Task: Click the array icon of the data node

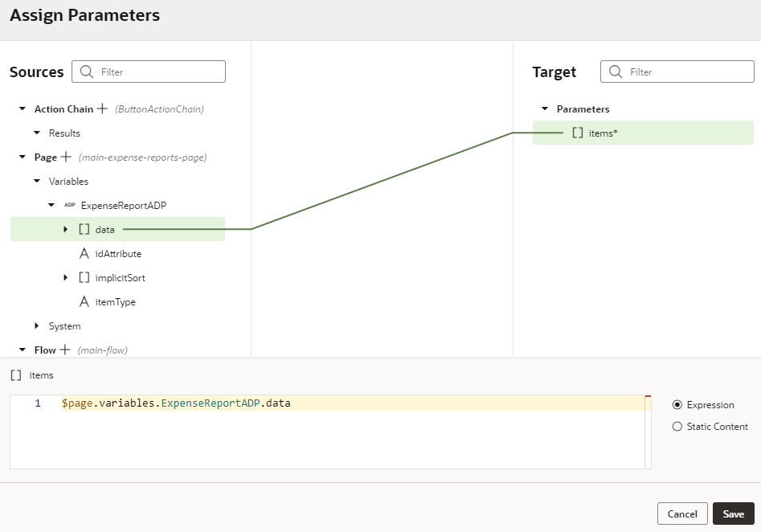Action: (84, 229)
